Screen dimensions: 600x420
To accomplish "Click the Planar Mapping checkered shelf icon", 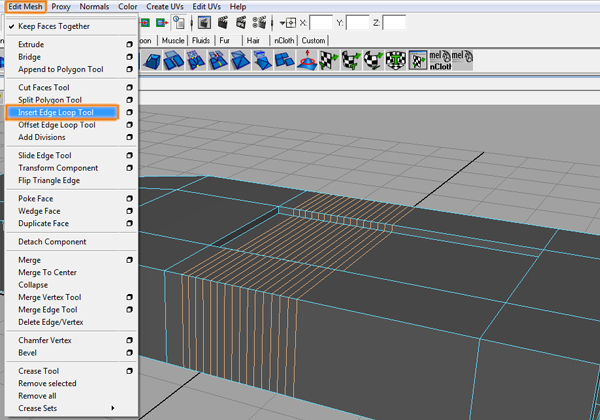I will [329, 60].
